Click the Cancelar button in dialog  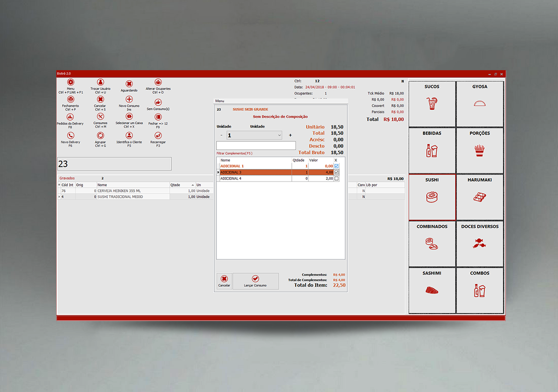224,281
